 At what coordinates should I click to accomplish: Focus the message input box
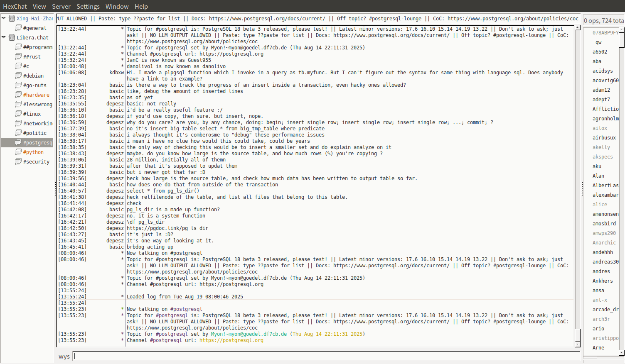(x=327, y=356)
